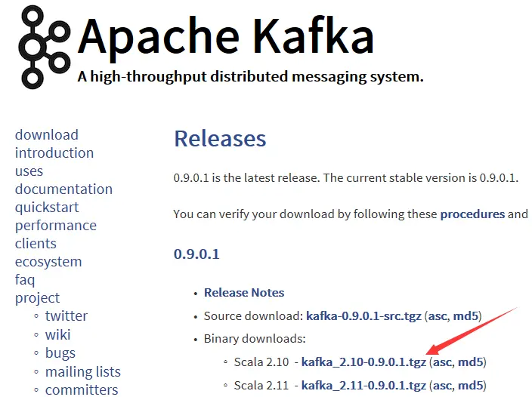Image resolution: width=532 pixels, height=397 pixels.
Task: Open the bugs sub-link under project
Action: [x=60, y=353]
